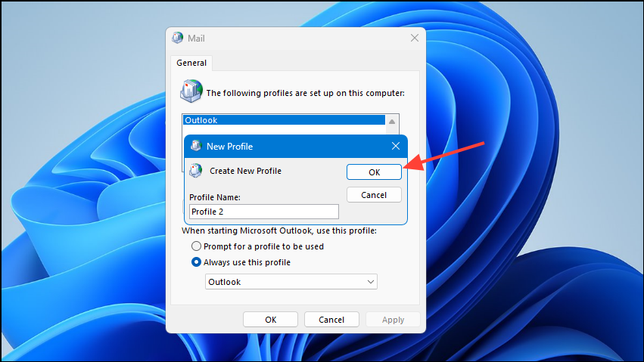Select the General tab
Image resolution: width=644 pixels, height=362 pixels.
(191, 63)
